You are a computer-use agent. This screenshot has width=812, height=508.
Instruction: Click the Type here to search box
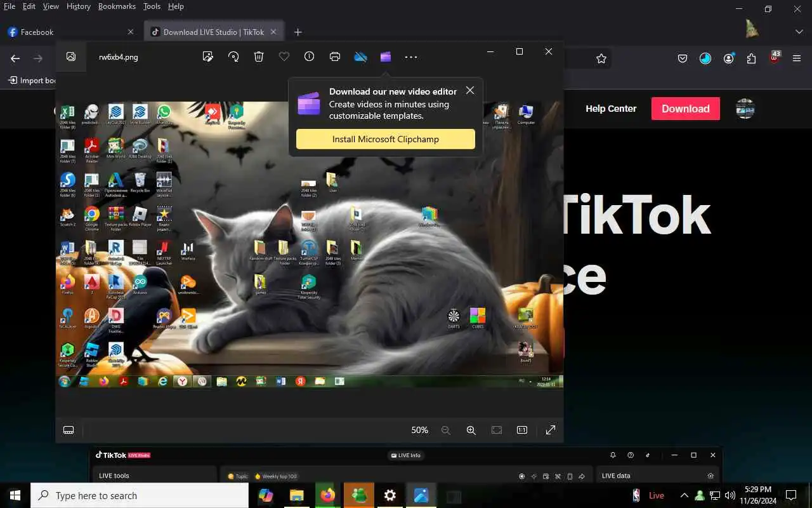[140, 495]
